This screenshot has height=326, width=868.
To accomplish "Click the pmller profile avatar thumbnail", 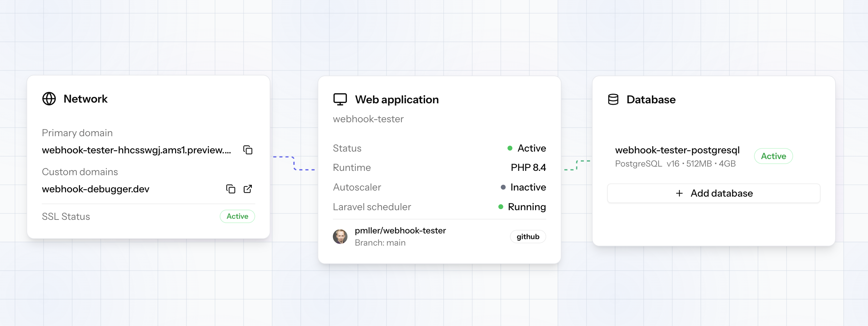I will pyautogui.click(x=340, y=236).
